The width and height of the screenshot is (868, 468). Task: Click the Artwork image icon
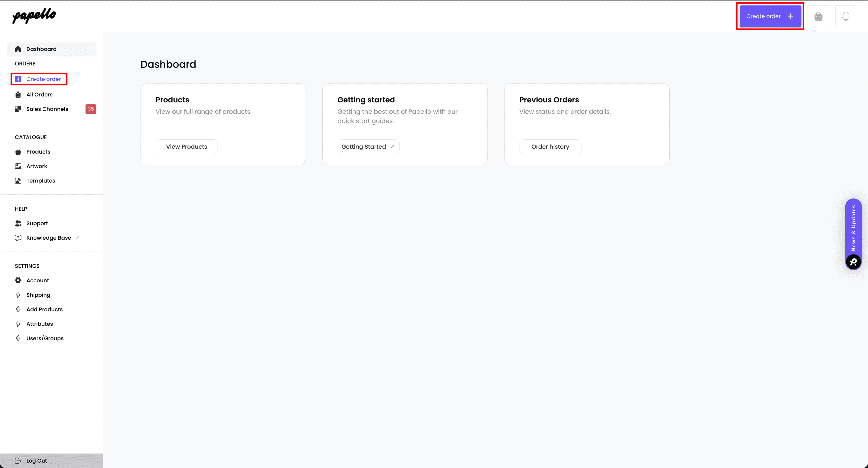coord(18,166)
